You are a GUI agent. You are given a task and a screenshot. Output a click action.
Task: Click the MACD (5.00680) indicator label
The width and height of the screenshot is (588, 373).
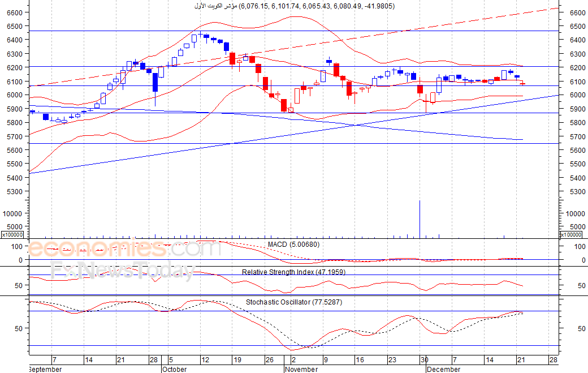coord(293,245)
